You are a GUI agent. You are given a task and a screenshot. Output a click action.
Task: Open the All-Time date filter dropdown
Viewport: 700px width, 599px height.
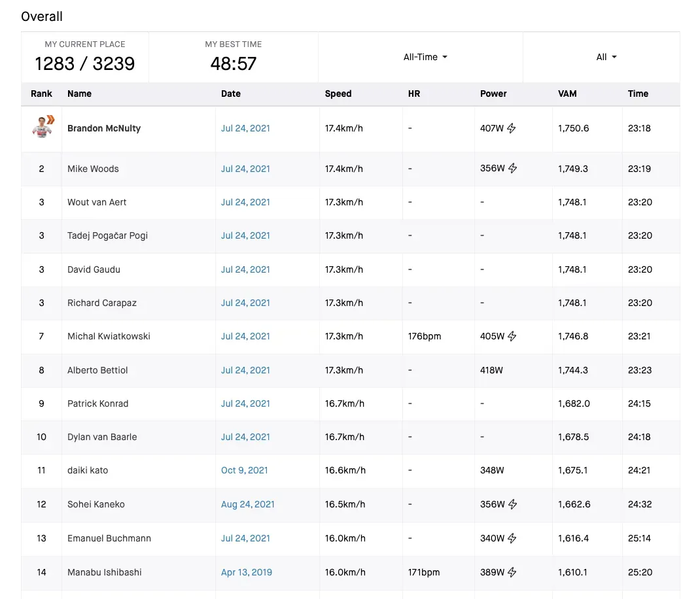click(x=425, y=57)
